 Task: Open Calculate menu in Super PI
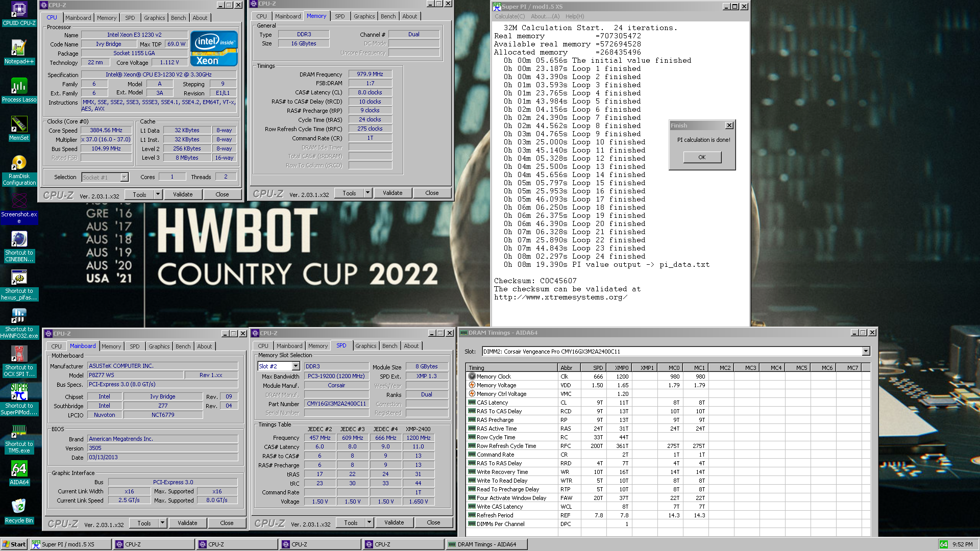[509, 16]
